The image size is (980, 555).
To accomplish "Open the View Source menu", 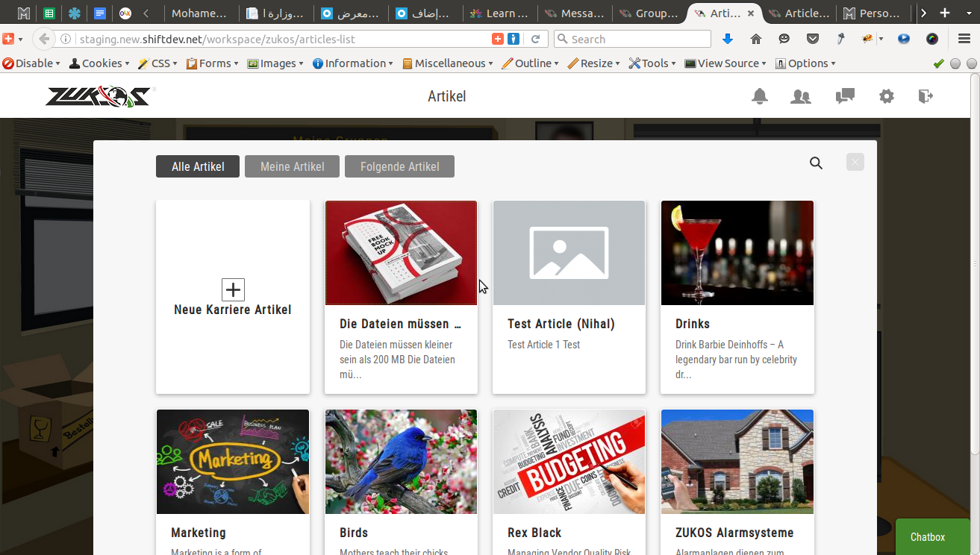I will (726, 63).
